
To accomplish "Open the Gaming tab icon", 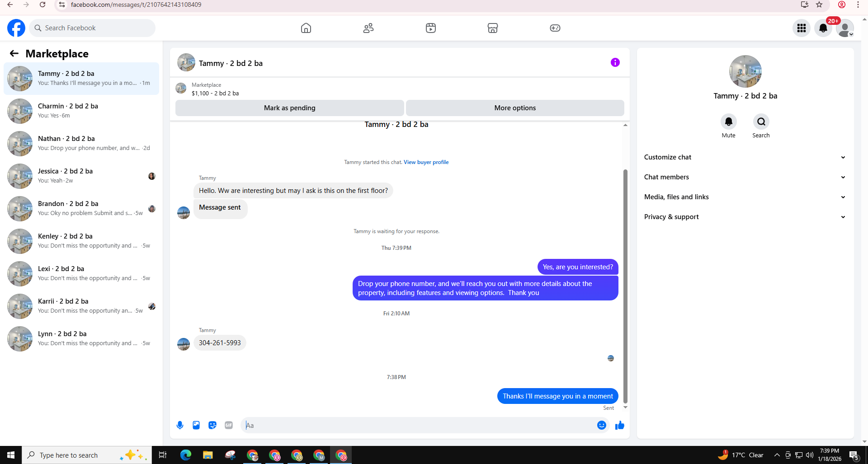I will point(555,28).
